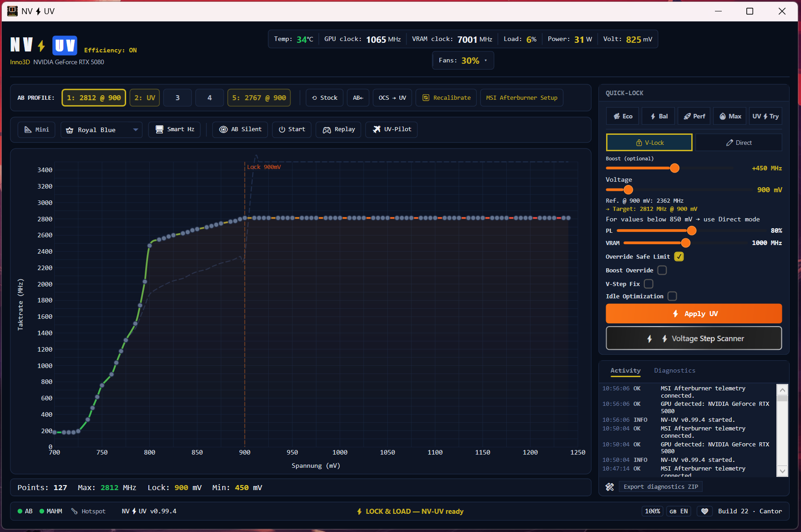Select AB profile 5: 2767 @ 900
This screenshot has width=801, height=532.
pos(259,98)
